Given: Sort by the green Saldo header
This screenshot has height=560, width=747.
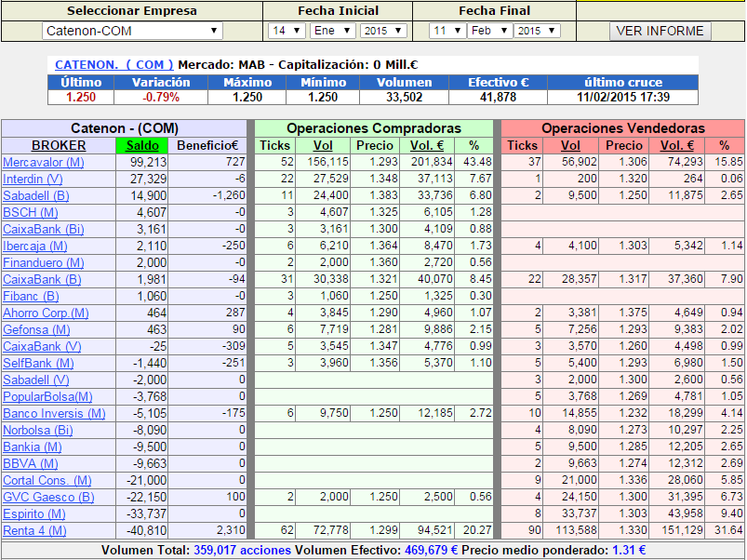Looking at the screenshot, I should [x=142, y=145].
